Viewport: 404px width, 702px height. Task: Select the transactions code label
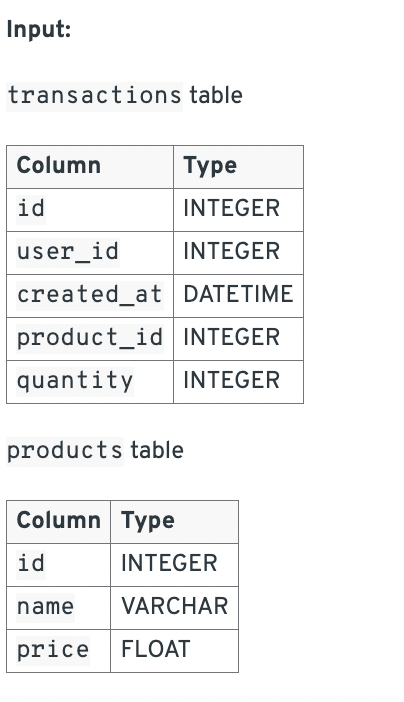[x=95, y=96]
